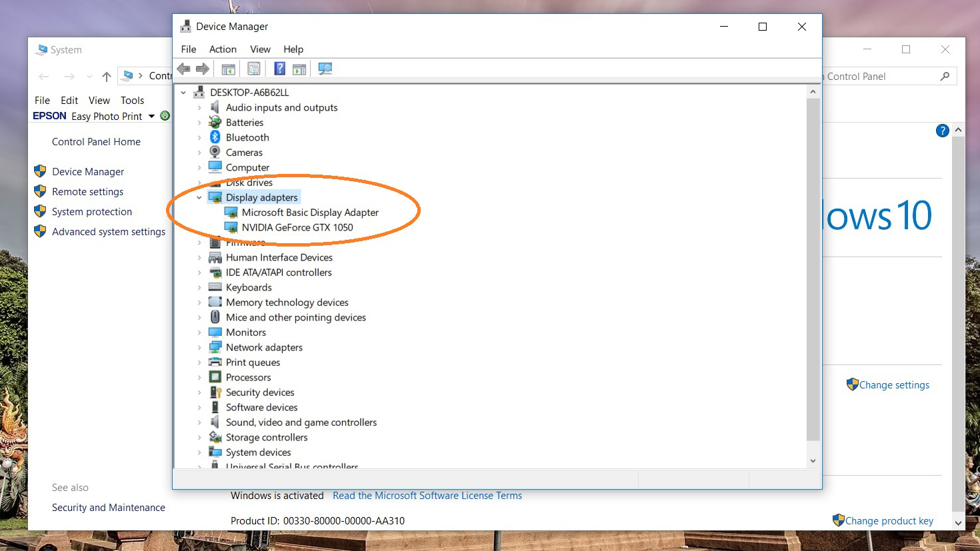Click the System window scrollbar down arrow
Screen dimensions: 980x551
pos(958,523)
